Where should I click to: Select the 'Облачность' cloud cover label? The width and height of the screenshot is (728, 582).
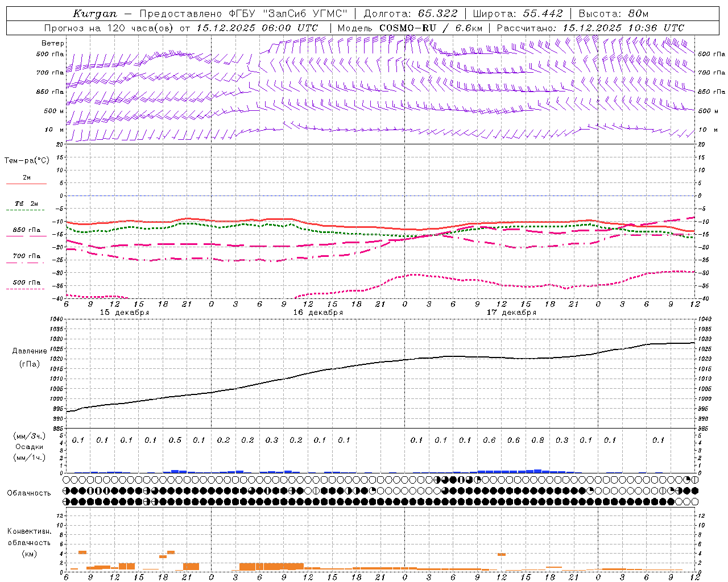(x=29, y=493)
